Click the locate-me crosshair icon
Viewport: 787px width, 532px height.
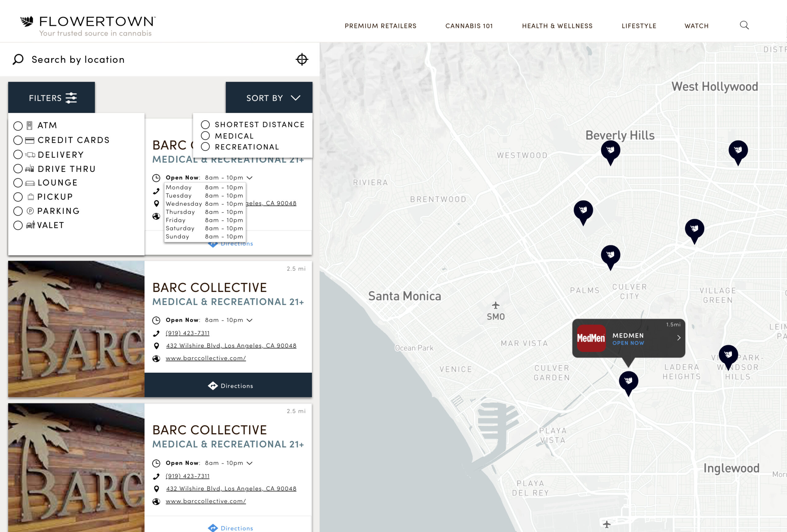301,59
